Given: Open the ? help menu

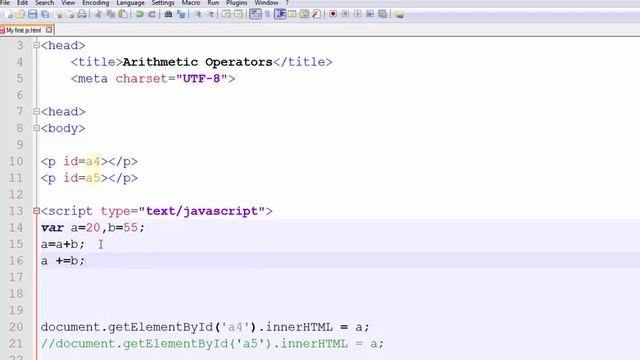Looking at the screenshot, I should (287, 3).
